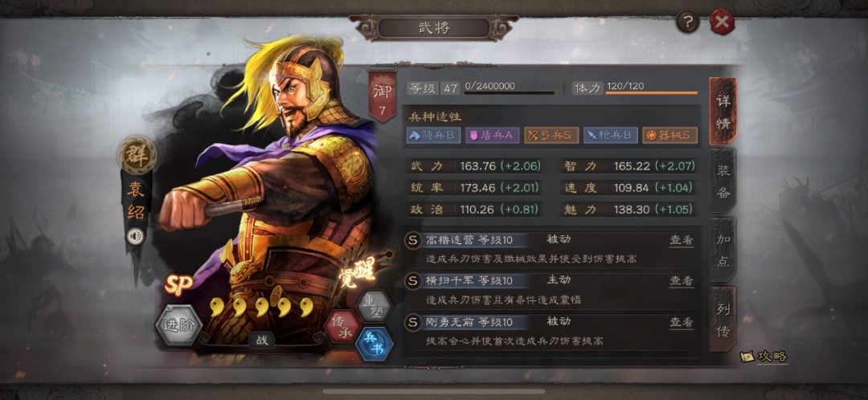This screenshot has width=868, height=400.
Task: Open the blue 兵书 war book icon
Action: coord(375,344)
